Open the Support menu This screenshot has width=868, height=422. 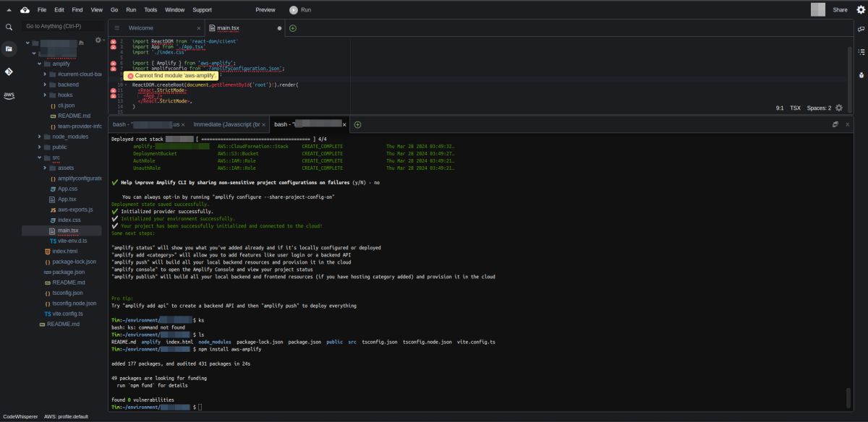(x=203, y=10)
